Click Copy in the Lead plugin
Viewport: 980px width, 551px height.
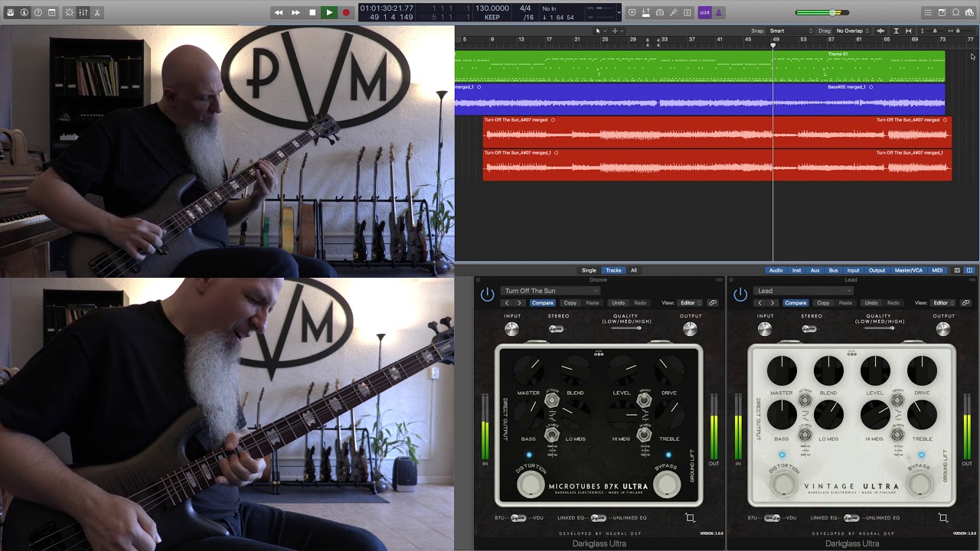click(823, 303)
